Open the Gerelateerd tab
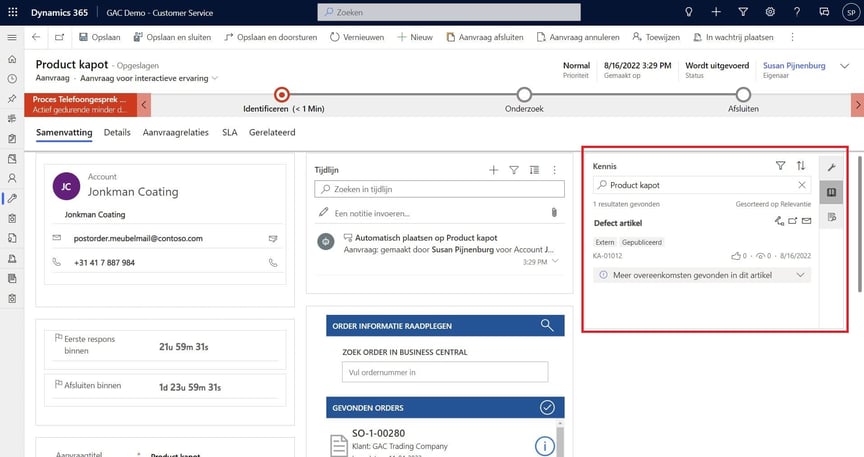Screen dimensions: 864x457 point(272,132)
